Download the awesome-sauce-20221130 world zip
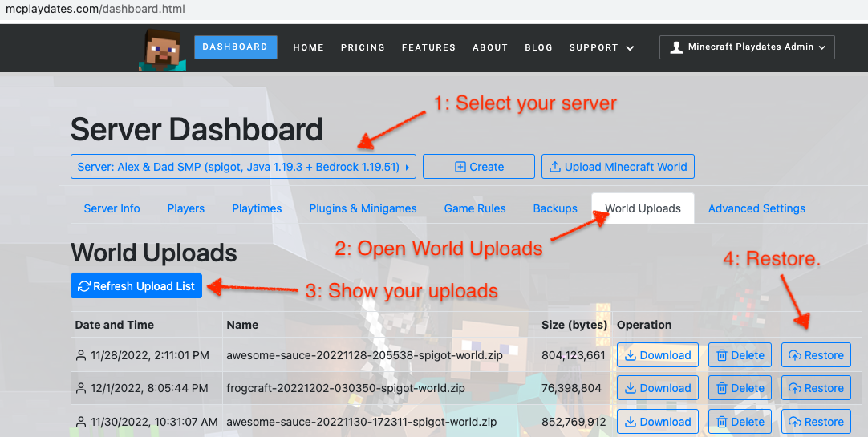This screenshot has width=868, height=437. (x=657, y=422)
